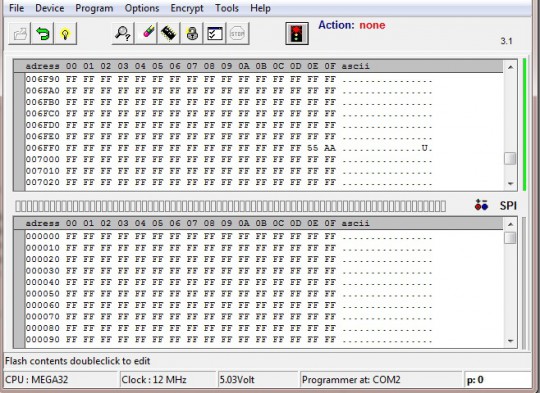This screenshot has height=393, width=540.
Task: Click address row 006FF0 in upper view
Action: pos(229,148)
